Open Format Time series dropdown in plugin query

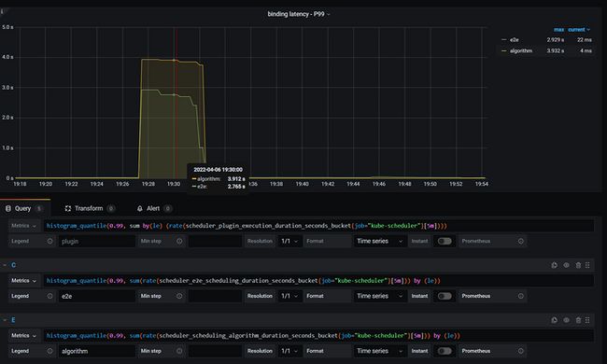click(x=379, y=241)
